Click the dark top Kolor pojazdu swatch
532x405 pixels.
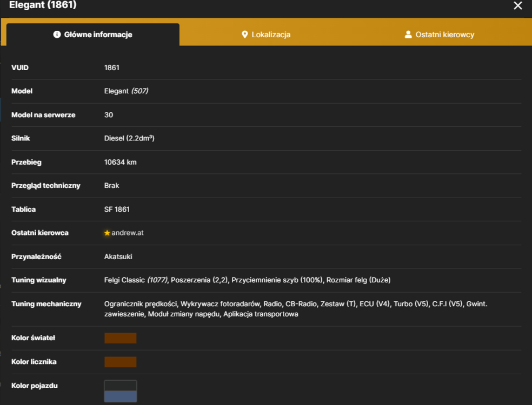121,386
